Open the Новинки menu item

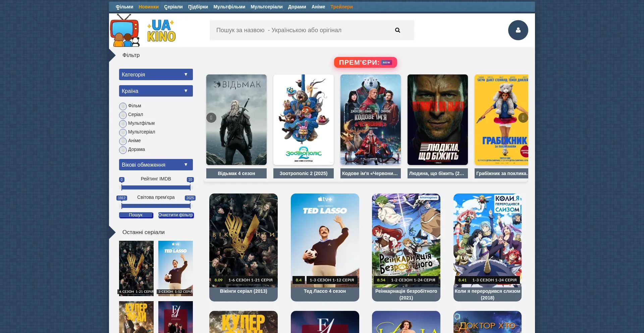click(148, 7)
